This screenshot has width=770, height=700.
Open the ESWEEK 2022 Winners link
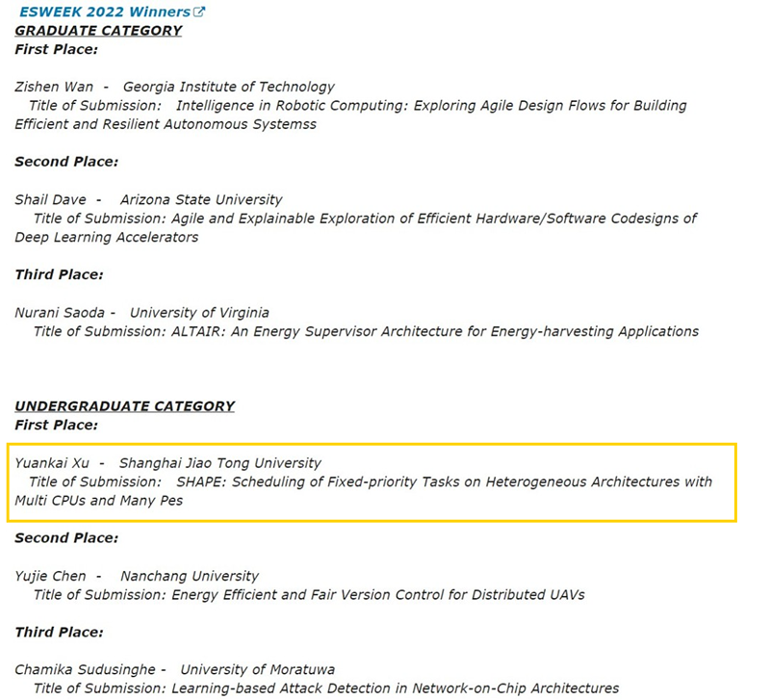(105, 12)
